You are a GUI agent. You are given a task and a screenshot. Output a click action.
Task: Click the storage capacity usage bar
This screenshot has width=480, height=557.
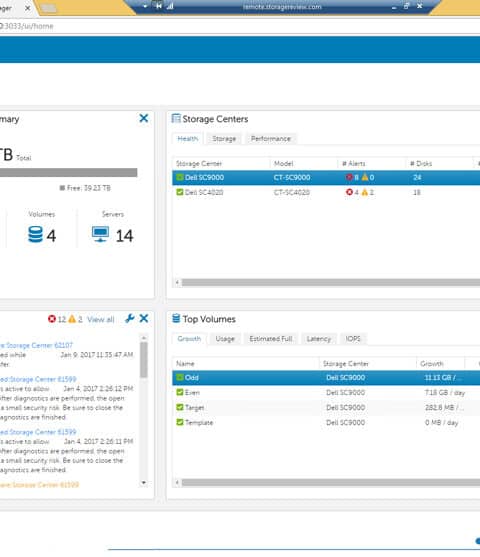[x=69, y=172]
